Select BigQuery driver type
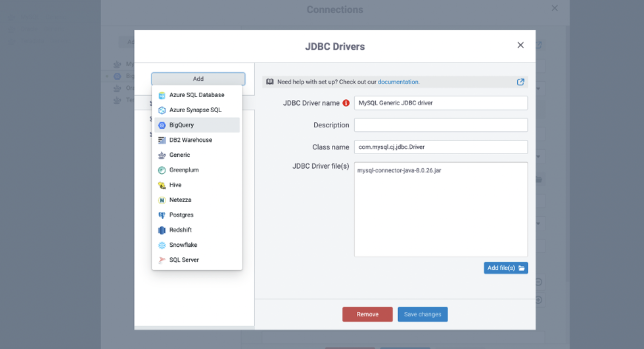This screenshot has height=349, width=644. (197, 125)
